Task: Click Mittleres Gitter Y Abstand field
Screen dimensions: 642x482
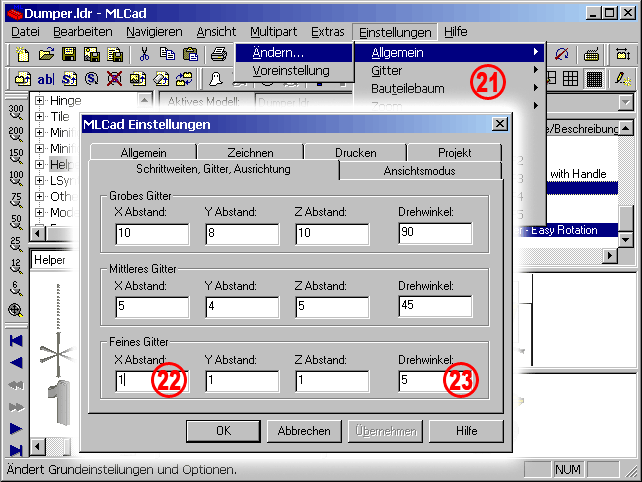Action: (242, 307)
